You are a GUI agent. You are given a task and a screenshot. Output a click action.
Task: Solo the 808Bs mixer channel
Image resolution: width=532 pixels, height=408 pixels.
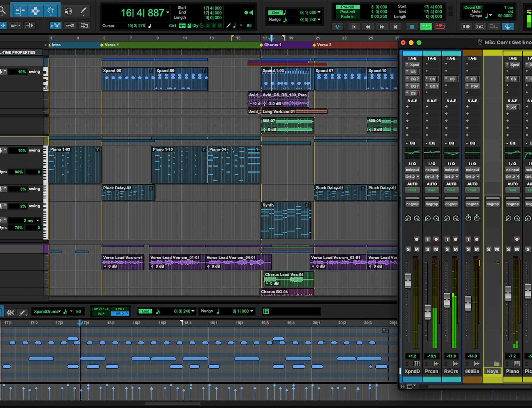click(468, 249)
